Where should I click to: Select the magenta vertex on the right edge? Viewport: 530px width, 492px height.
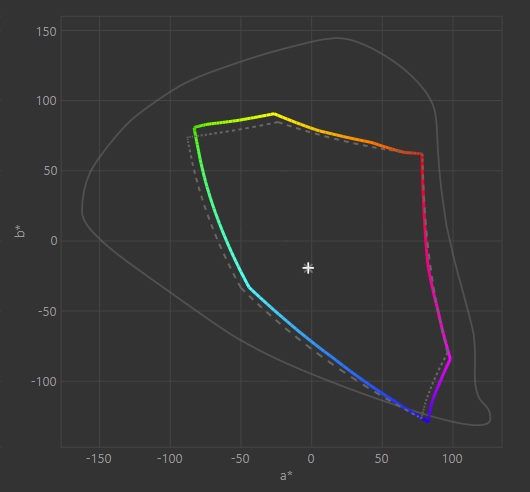(450, 358)
